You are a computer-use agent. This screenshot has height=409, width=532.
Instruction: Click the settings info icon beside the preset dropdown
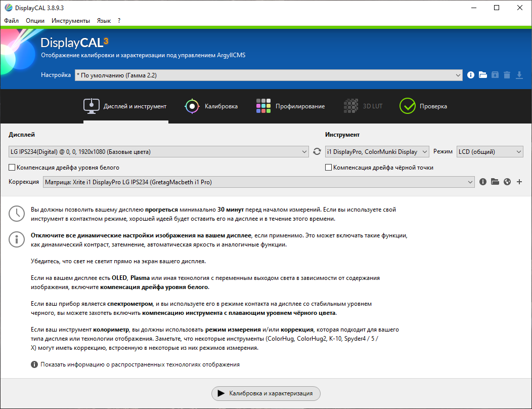point(471,75)
